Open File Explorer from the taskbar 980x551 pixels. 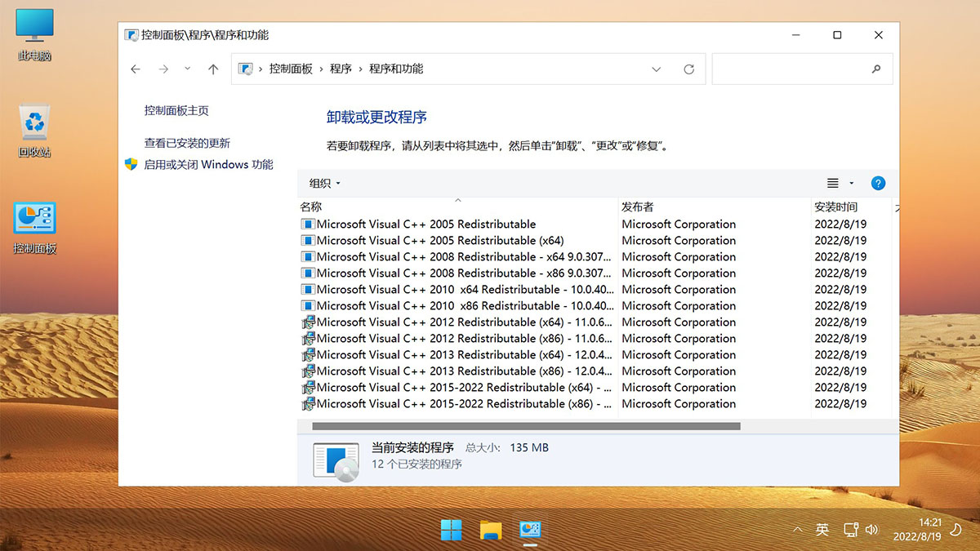tap(490, 531)
